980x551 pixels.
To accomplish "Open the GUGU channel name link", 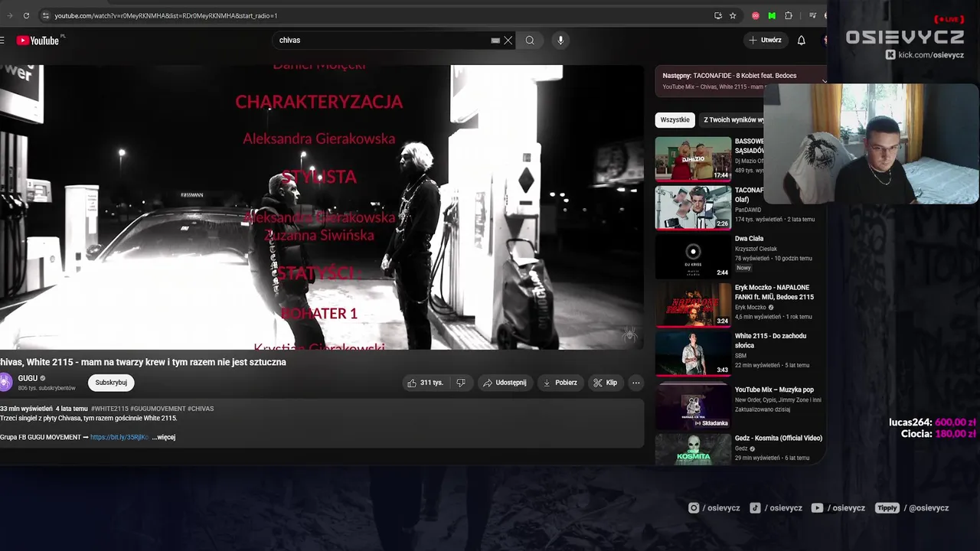I will pyautogui.click(x=28, y=378).
